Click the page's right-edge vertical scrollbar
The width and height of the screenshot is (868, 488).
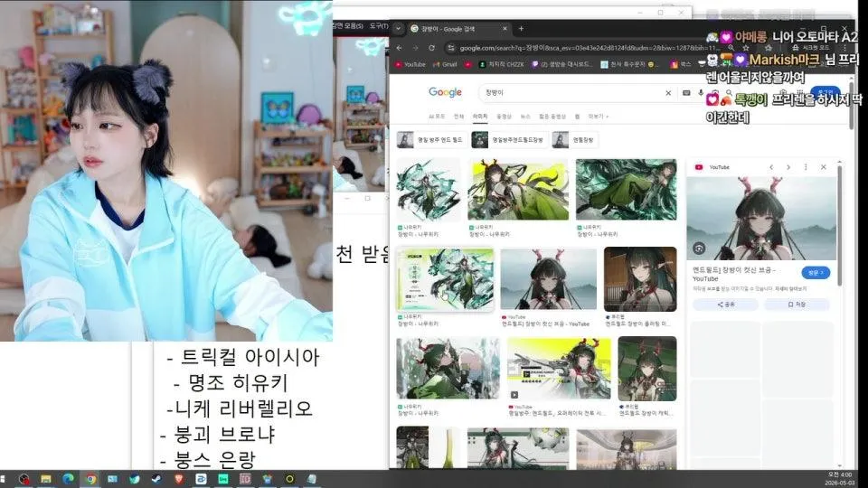[x=852, y=105]
